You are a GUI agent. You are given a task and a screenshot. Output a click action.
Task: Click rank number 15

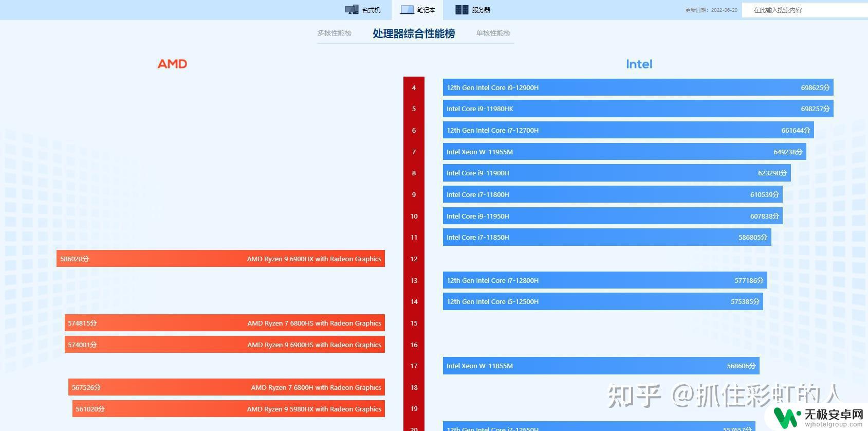414,323
